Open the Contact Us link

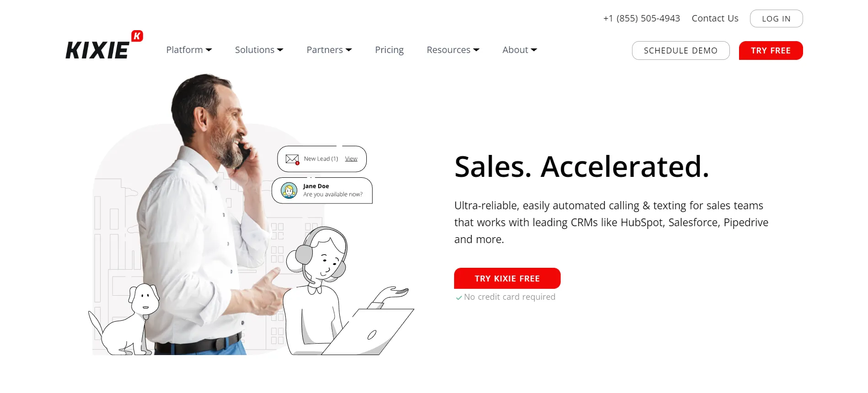coord(715,18)
